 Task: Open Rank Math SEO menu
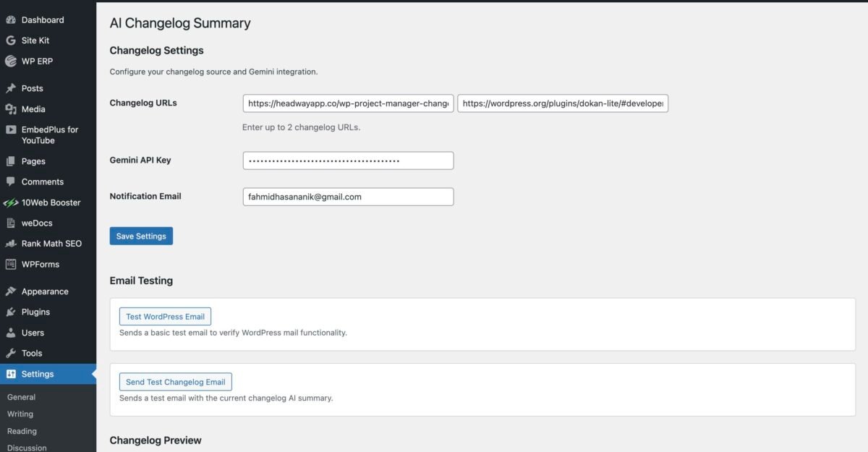point(48,244)
